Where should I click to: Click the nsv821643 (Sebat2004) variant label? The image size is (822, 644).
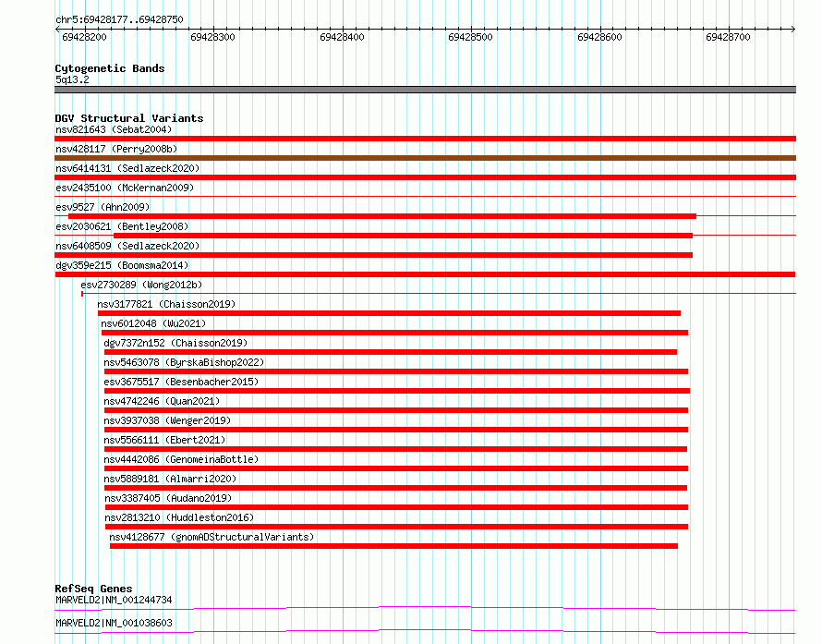[x=114, y=129]
